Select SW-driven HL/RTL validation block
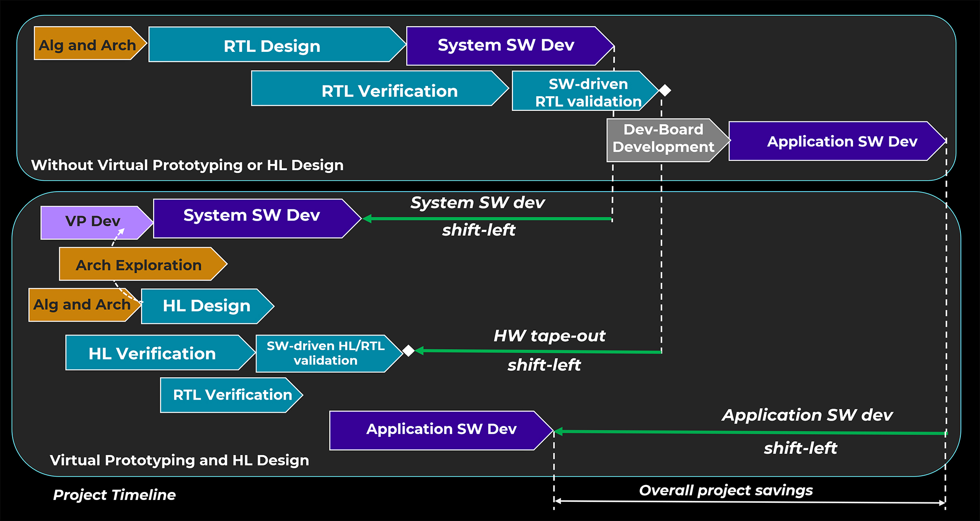The image size is (980, 521). (326, 353)
